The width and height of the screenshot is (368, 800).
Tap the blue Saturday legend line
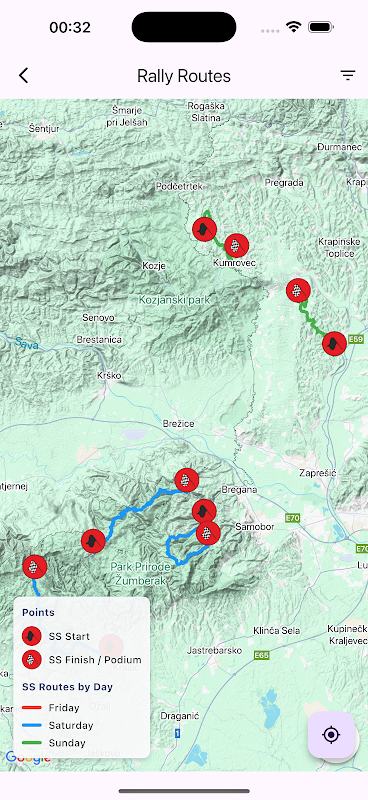point(32,725)
